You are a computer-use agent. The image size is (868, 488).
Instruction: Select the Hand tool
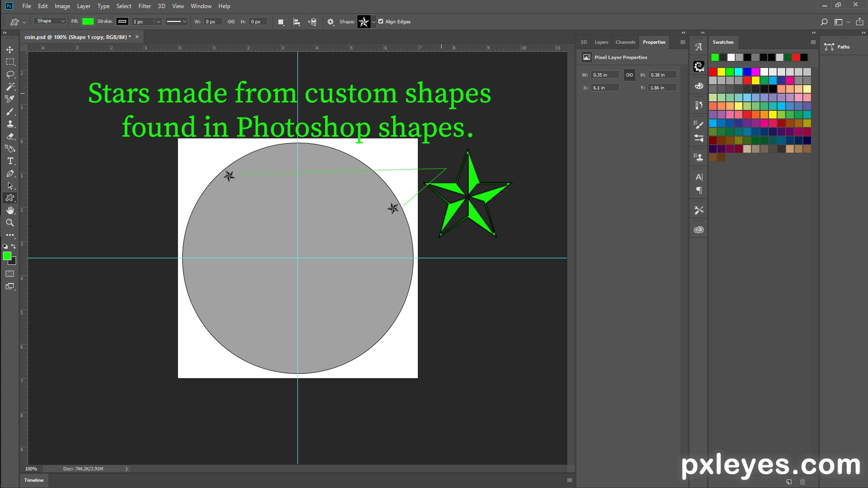coord(10,210)
